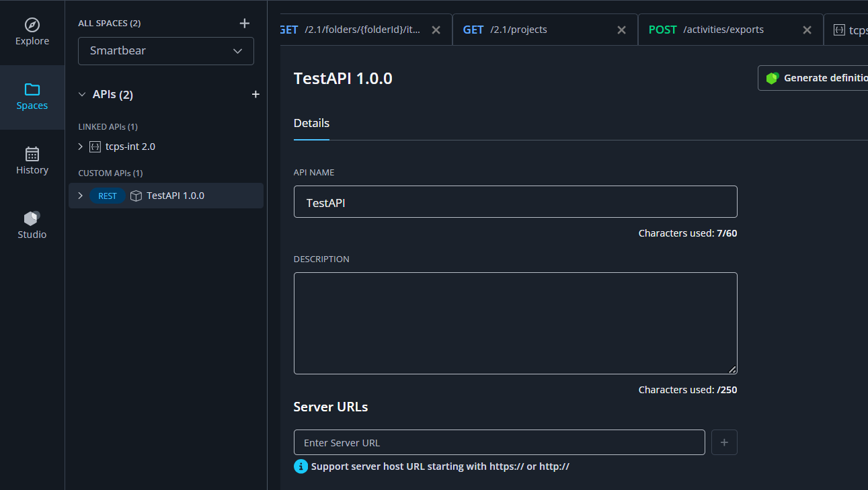Viewport: 868px width, 490px height.
Task: Expand the TestAPI 1.0.0 tree item
Action: pos(81,196)
